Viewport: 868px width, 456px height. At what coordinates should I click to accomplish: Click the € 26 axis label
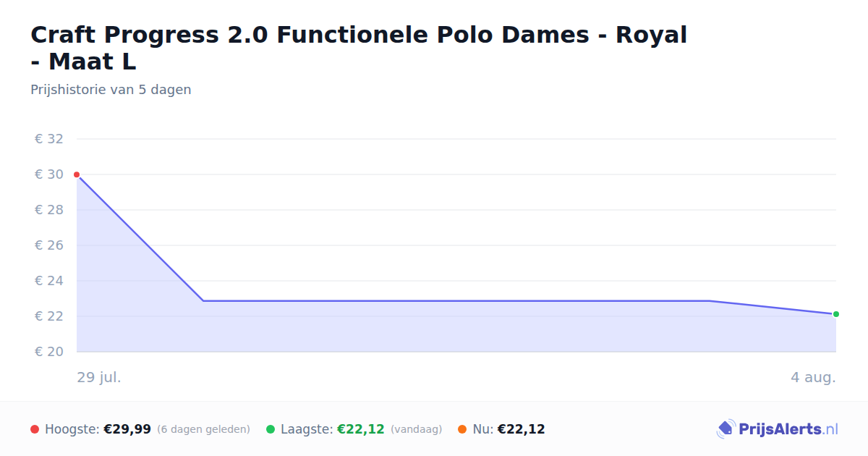pyautogui.click(x=49, y=245)
